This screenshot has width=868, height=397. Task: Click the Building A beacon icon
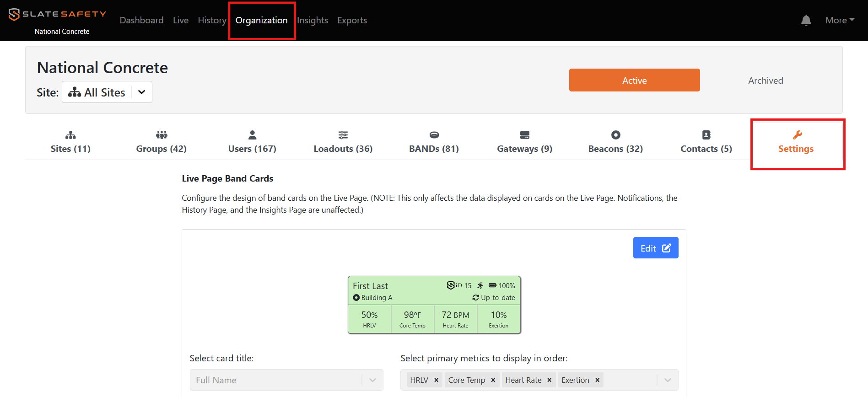click(356, 298)
